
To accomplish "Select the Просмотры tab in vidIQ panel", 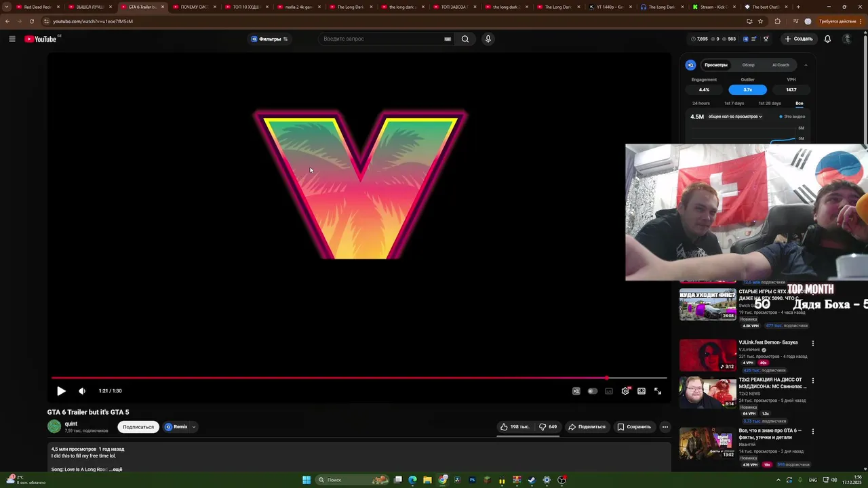I will pyautogui.click(x=716, y=65).
